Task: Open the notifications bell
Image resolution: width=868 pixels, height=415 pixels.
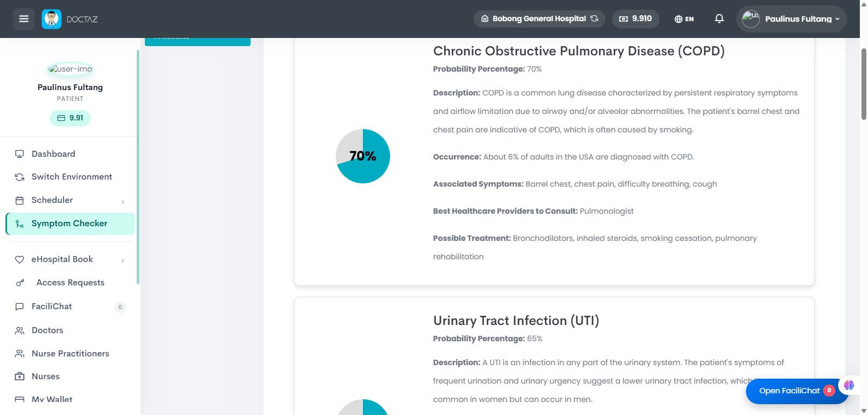Action: 719,18
